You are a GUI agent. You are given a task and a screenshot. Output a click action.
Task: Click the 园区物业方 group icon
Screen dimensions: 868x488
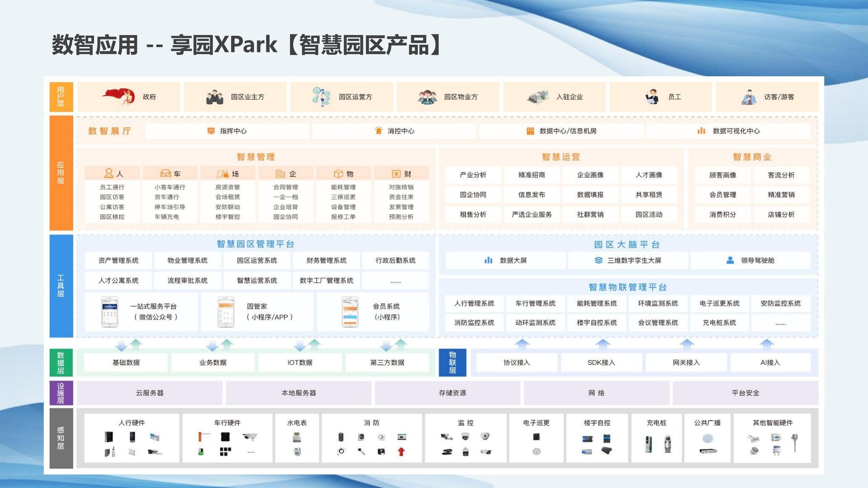tap(427, 97)
